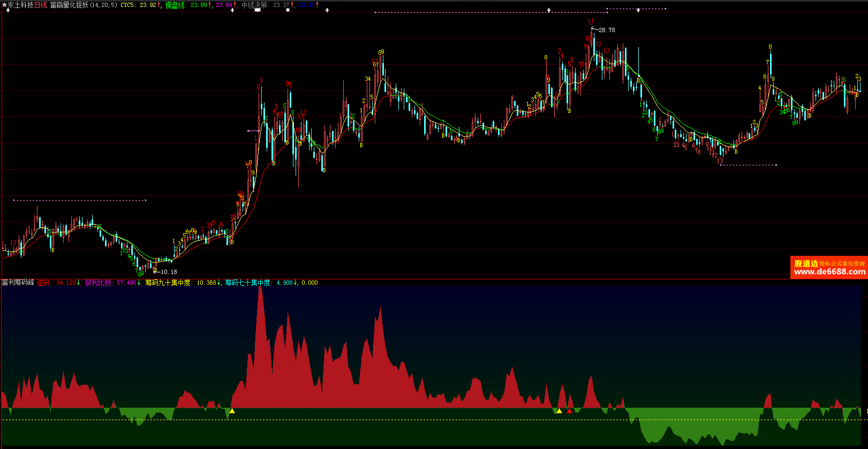Click the white plus marker below 中线决策 value

288,11
